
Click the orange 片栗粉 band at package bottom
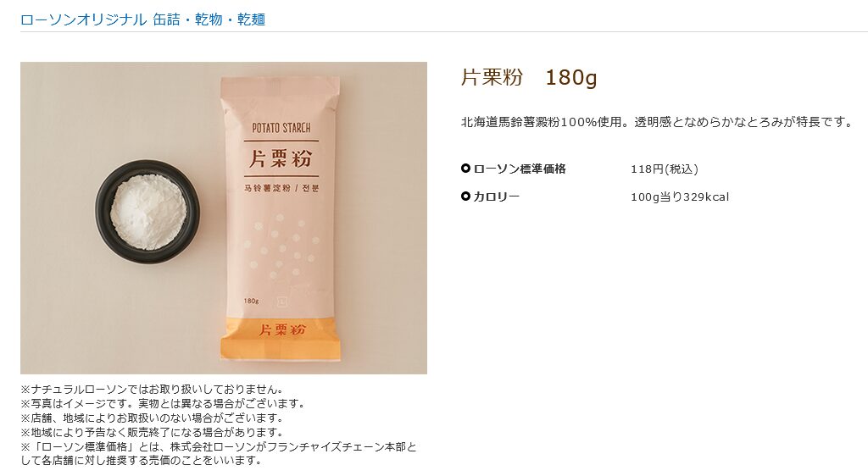point(280,336)
